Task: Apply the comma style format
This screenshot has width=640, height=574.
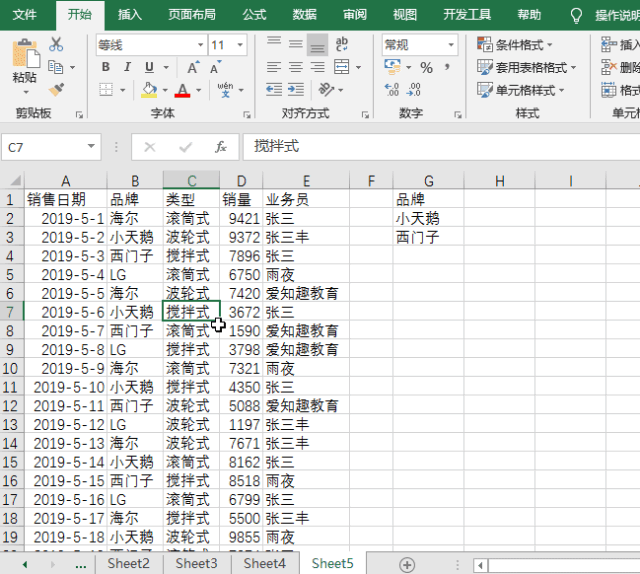Action: click(448, 67)
